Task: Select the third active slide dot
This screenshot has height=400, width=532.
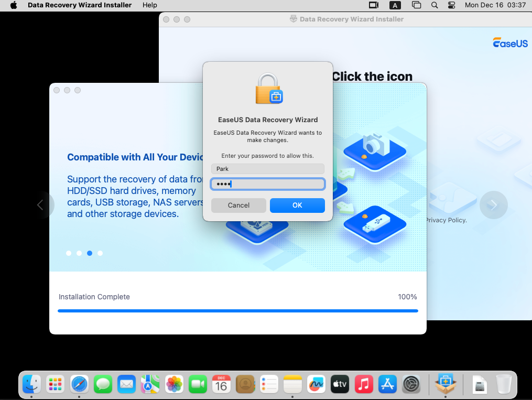Action: click(90, 253)
